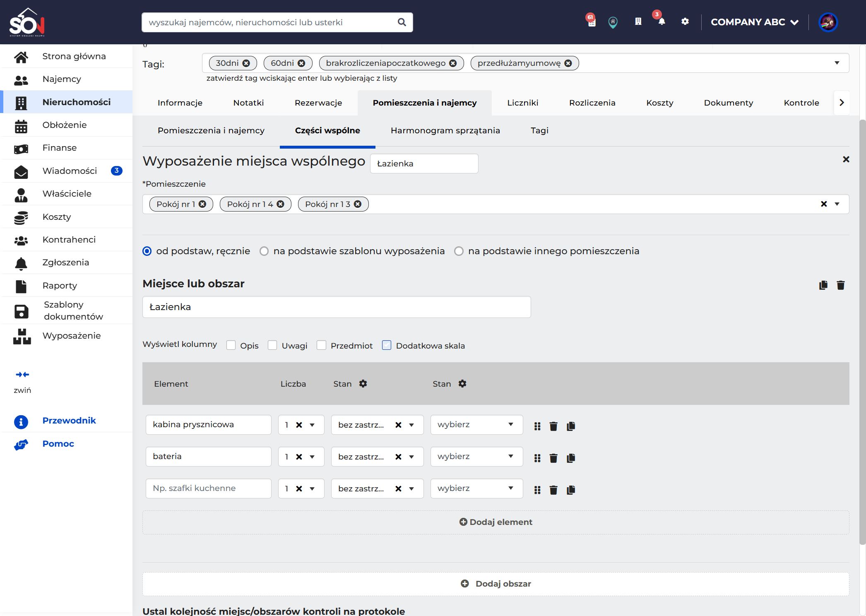Viewport: 866px width, 616px height.
Task: Enable the Uwagi column checkbox
Action: coord(272,345)
